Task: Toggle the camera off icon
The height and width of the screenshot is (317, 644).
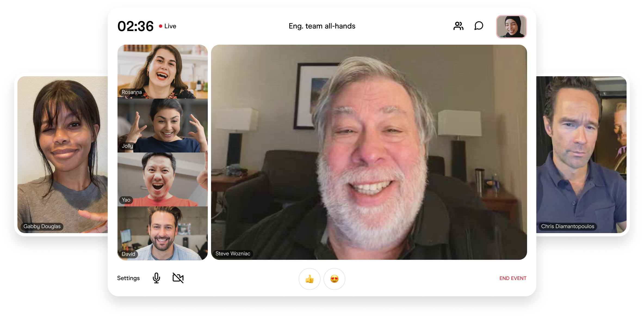Action: (x=178, y=278)
